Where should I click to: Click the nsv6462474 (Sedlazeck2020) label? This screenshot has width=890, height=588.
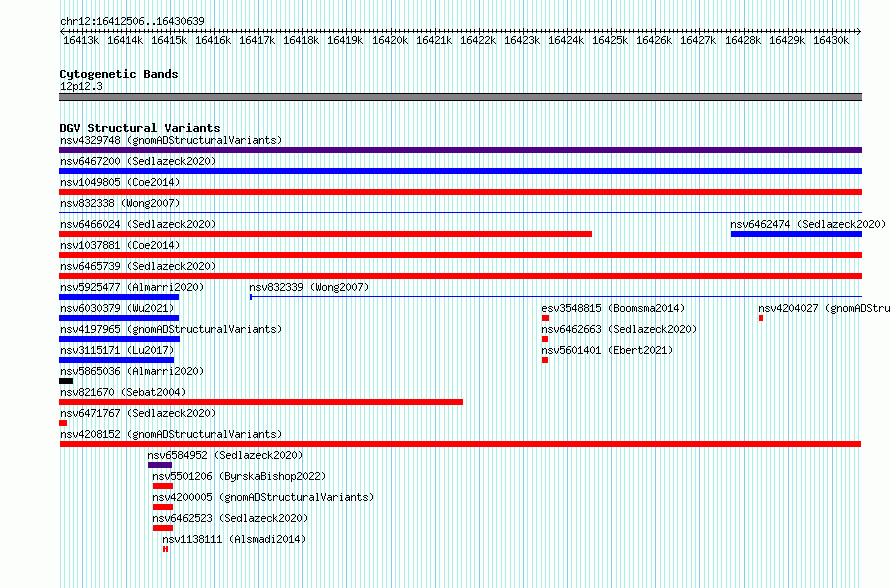[808, 224]
